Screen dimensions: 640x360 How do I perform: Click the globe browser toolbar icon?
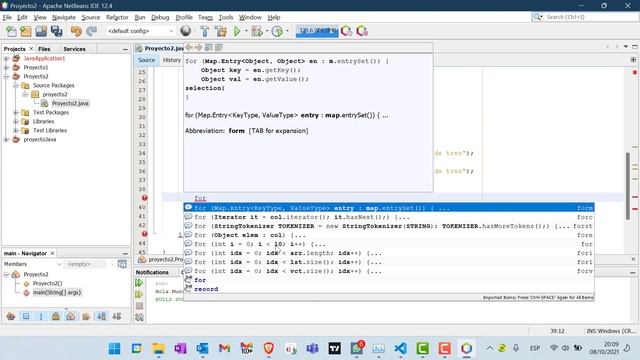186,31
